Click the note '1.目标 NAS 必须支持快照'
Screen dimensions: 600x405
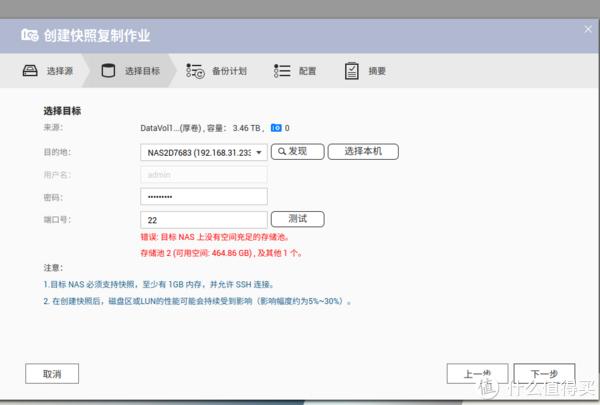(x=89, y=284)
